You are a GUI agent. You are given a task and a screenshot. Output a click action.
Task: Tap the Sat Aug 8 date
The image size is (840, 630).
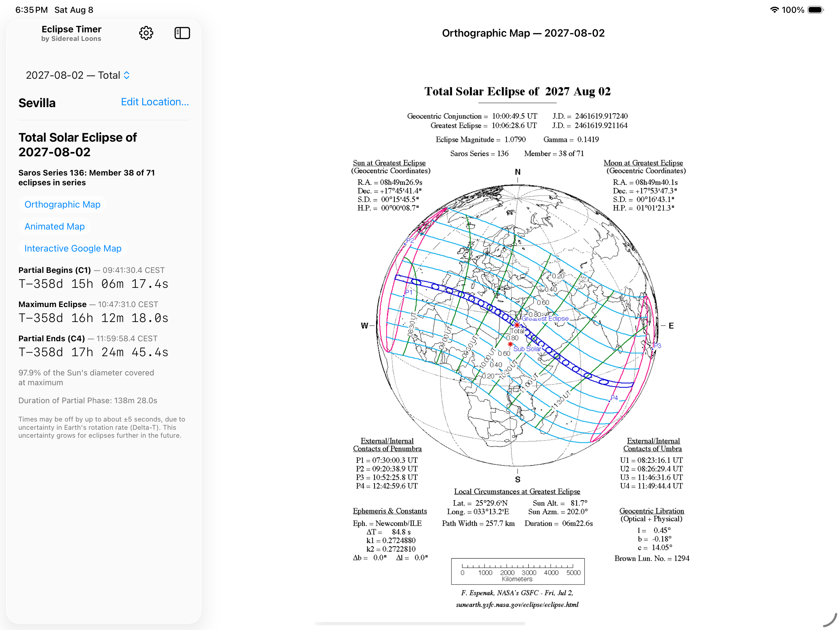pos(74,10)
